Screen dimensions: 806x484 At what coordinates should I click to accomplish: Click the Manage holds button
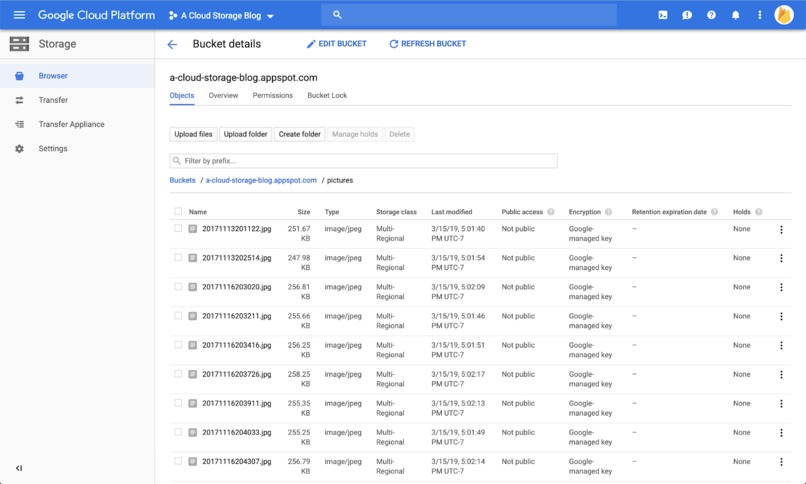[355, 134]
